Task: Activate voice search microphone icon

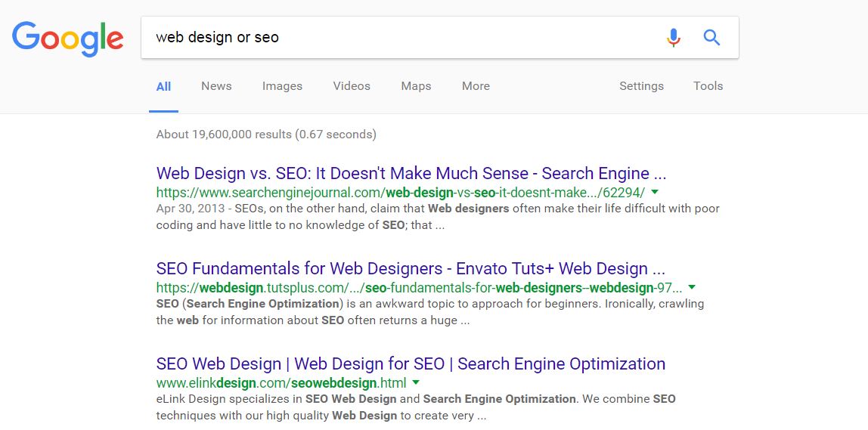Action: [673, 37]
